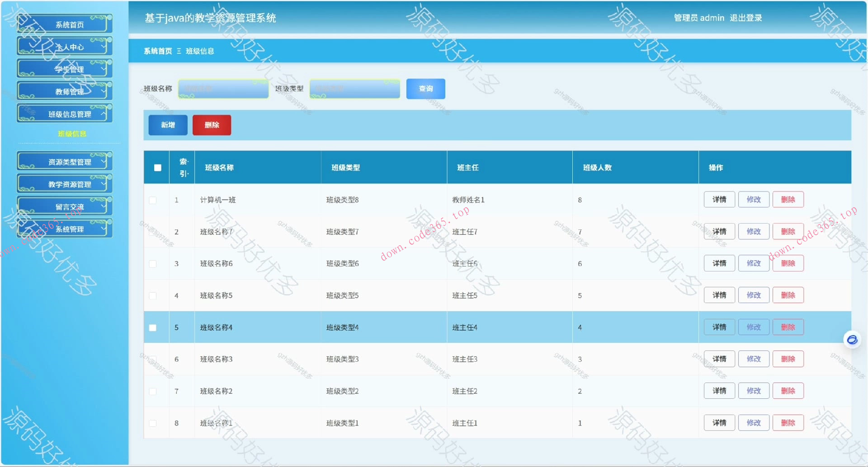Screen dimensions: 868x467
Task: Expand the 留言交流 sidebar menu
Action: (x=65, y=206)
